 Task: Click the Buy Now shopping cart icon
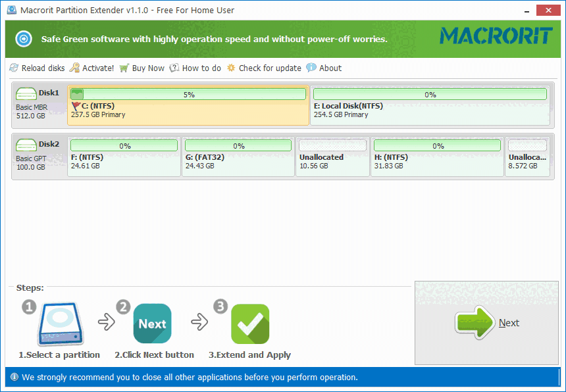pyautogui.click(x=124, y=68)
